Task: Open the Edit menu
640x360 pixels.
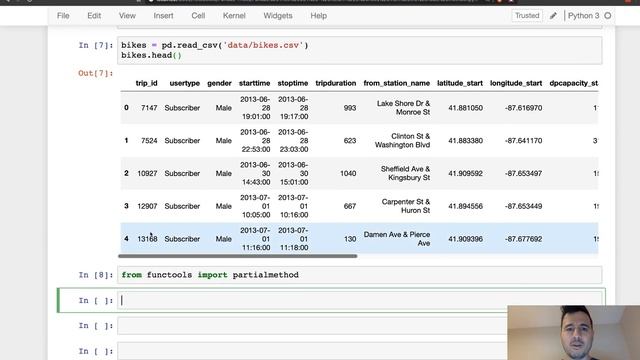Action: tap(94, 16)
